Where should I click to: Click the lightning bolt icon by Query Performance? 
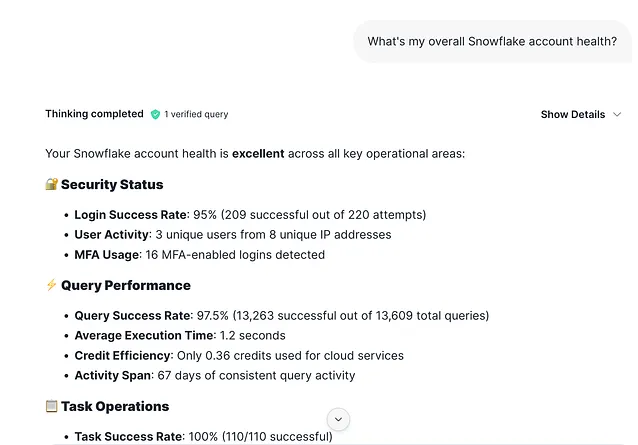coord(52,285)
